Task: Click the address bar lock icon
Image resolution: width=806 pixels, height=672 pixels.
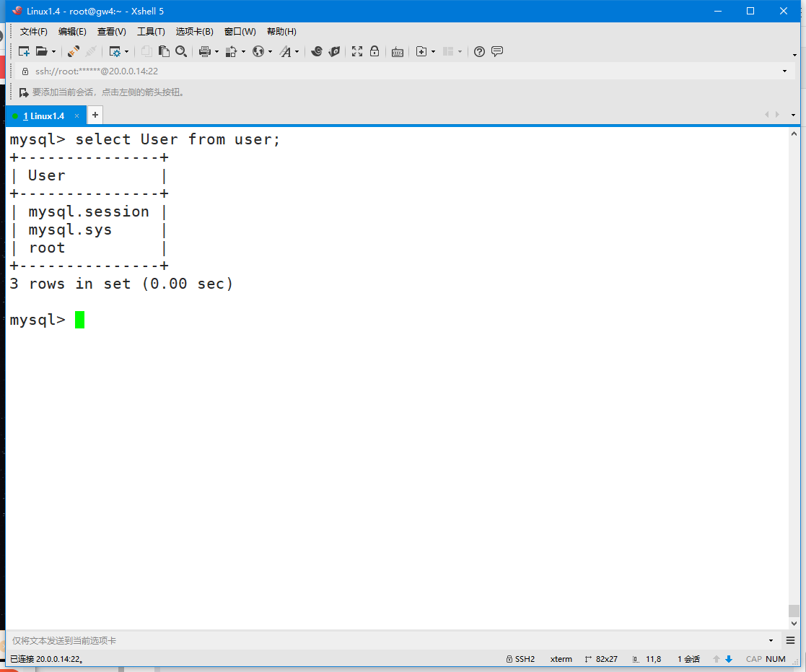Action: [x=25, y=71]
